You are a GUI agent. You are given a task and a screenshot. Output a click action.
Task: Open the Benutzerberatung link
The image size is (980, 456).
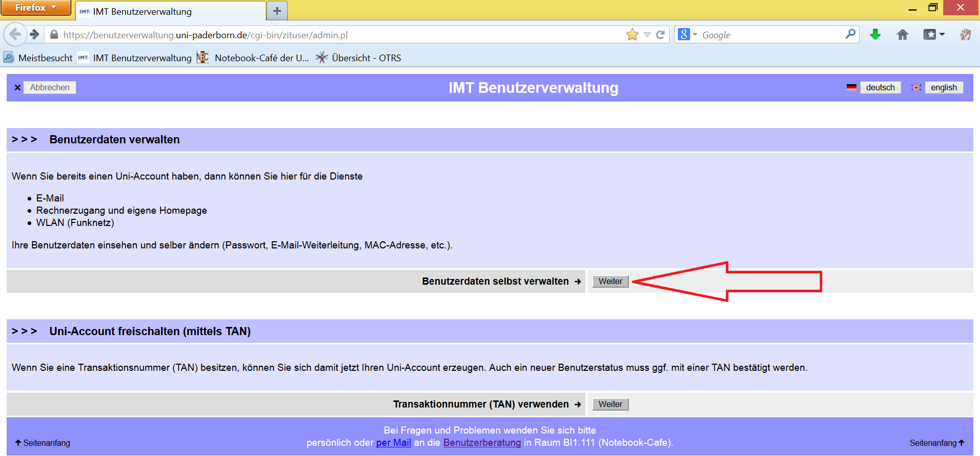click(x=482, y=442)
